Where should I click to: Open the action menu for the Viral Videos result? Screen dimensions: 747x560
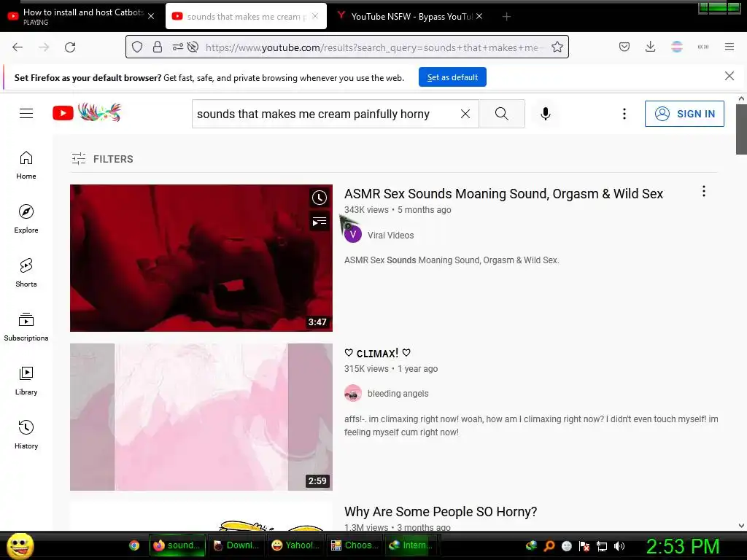[704, 192]
